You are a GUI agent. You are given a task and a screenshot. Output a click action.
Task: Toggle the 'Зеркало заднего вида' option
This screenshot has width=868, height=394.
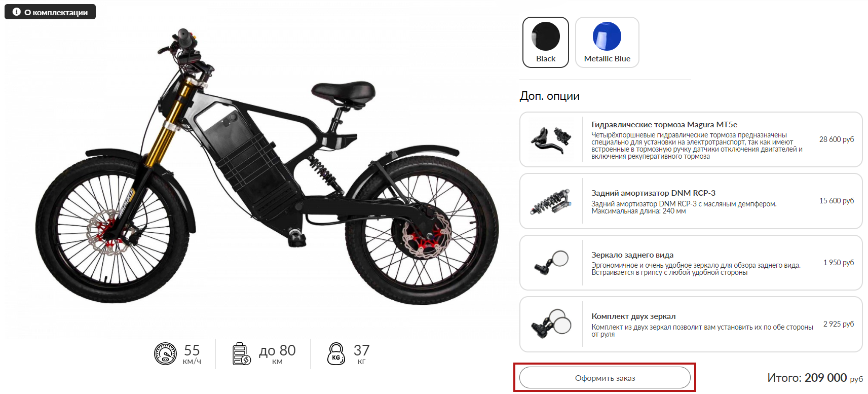click(x=691, y=263)
